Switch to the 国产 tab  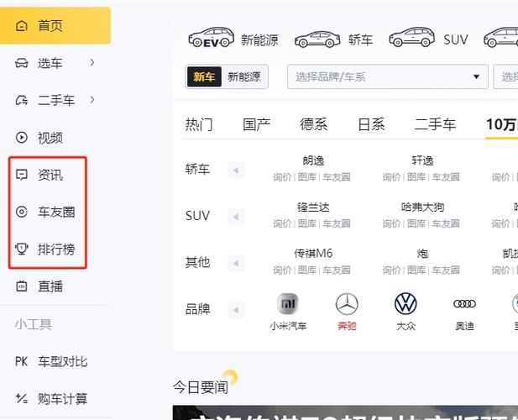point(256,125)
